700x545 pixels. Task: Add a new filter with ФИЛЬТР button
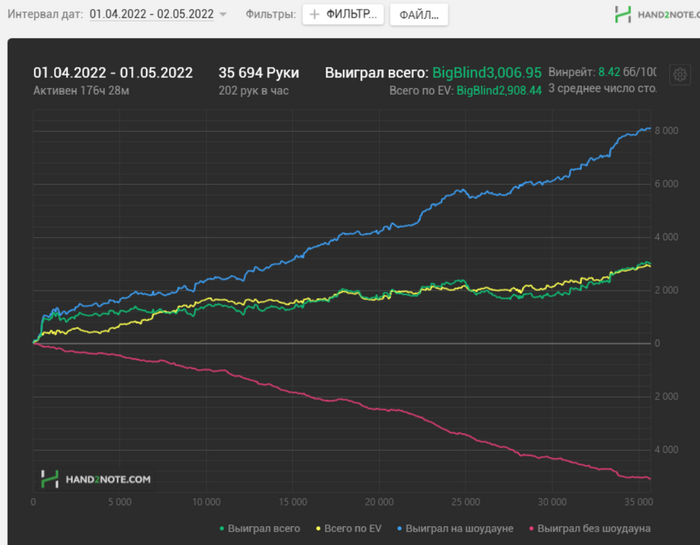[343, 15]
